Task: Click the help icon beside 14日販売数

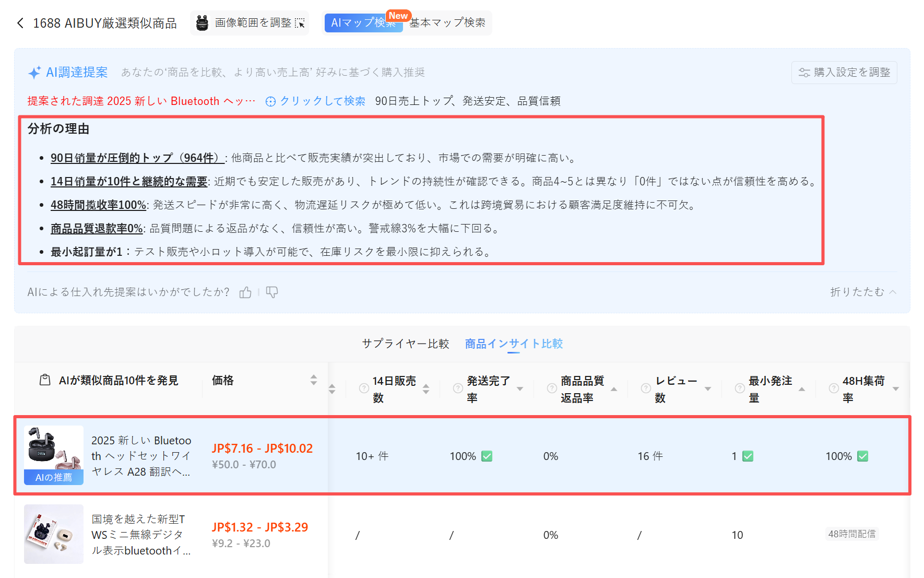Action: coord(364,388)
